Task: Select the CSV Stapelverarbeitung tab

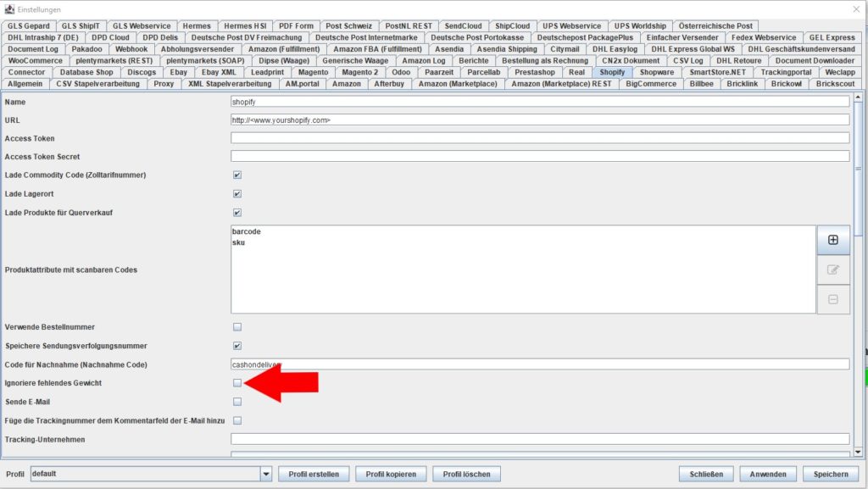Action: coord(98,84)
